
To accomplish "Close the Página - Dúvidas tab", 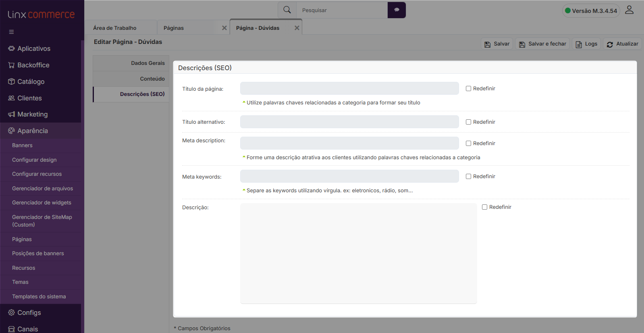I will pyautogui.click(x=297, y=28).
